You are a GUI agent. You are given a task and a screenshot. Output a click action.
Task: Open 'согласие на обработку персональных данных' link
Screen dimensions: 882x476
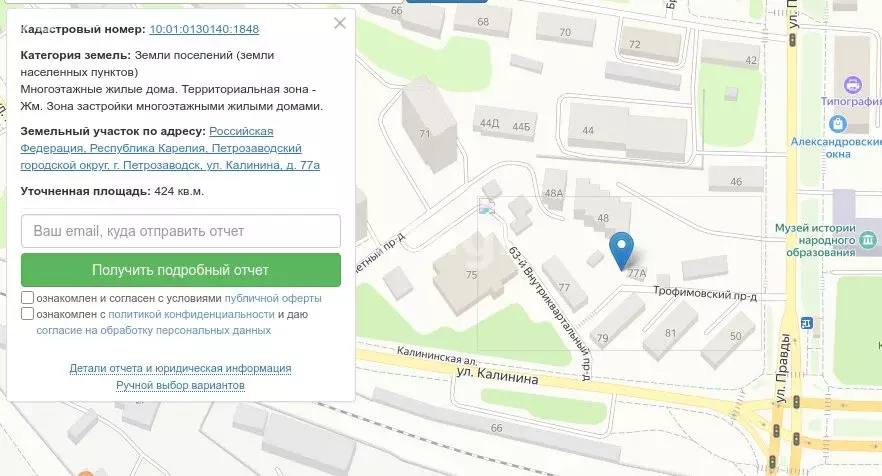click(154, 330)
